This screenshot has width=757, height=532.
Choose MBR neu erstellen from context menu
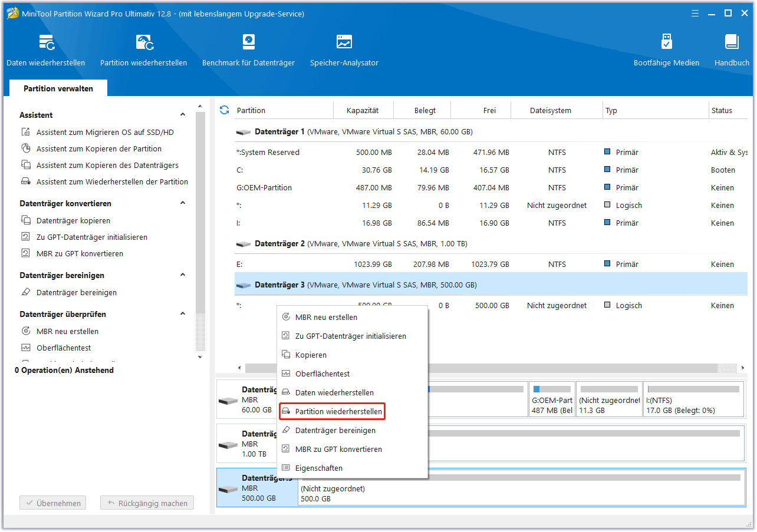(353, 318)
